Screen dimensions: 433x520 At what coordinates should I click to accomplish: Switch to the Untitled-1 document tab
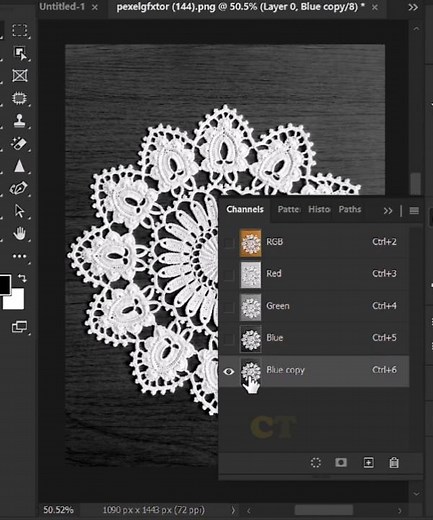pos(62,7)
